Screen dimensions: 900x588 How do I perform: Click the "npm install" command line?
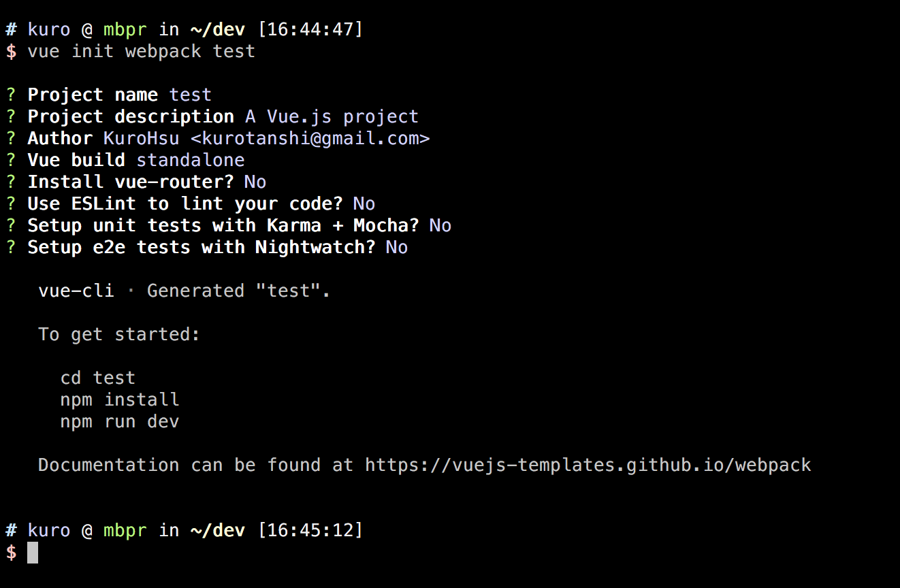[120, 400]
